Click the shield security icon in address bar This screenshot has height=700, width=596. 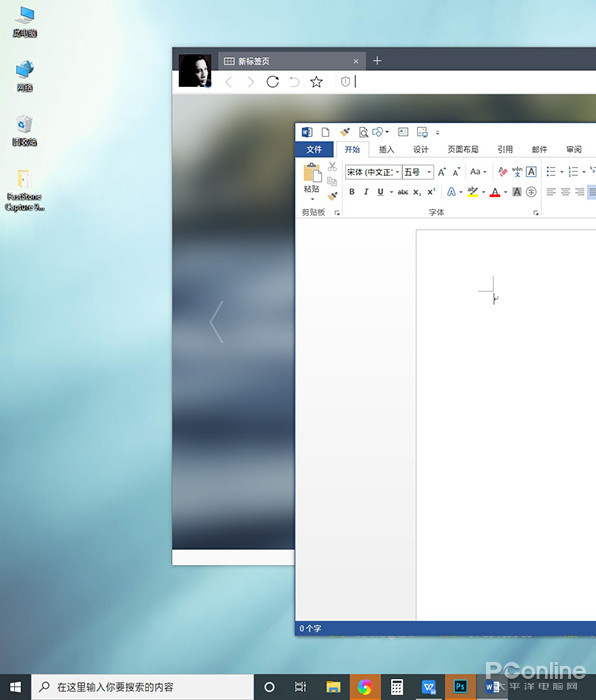(345, 82)
